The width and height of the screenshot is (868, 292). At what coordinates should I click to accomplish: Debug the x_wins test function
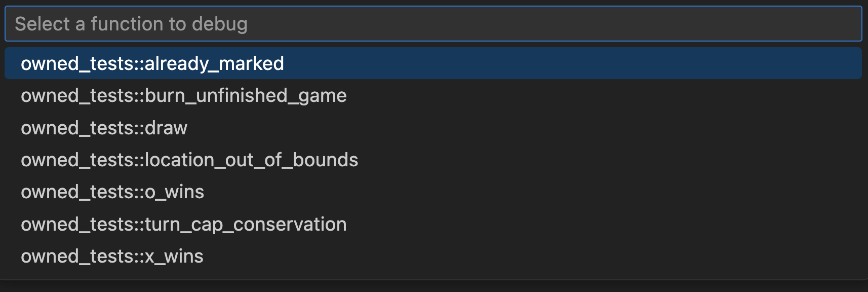112,256
